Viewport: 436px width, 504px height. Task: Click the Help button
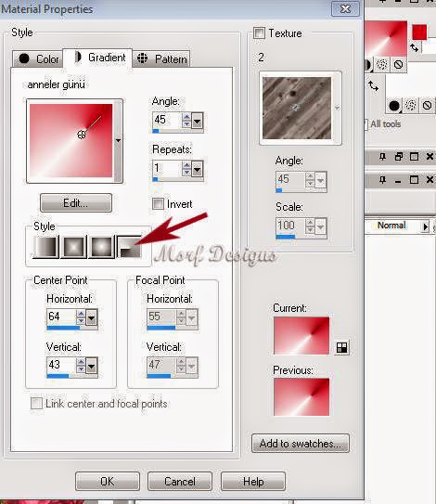(253, 481)
